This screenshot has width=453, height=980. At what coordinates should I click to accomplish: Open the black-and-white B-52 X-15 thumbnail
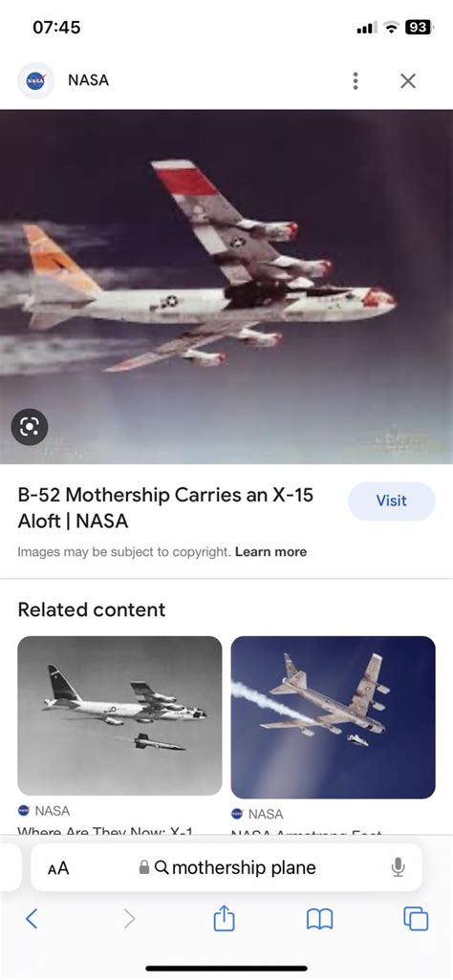click(119, 715)
